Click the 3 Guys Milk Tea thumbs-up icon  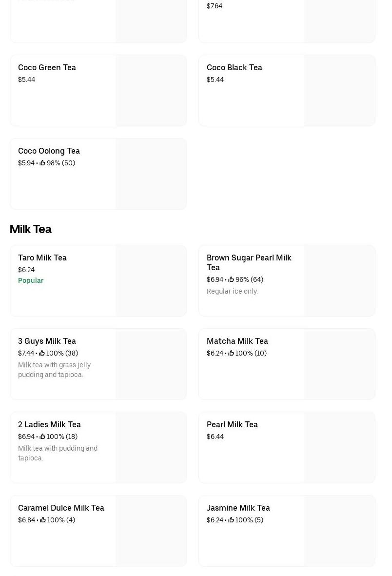pos(42,353)
